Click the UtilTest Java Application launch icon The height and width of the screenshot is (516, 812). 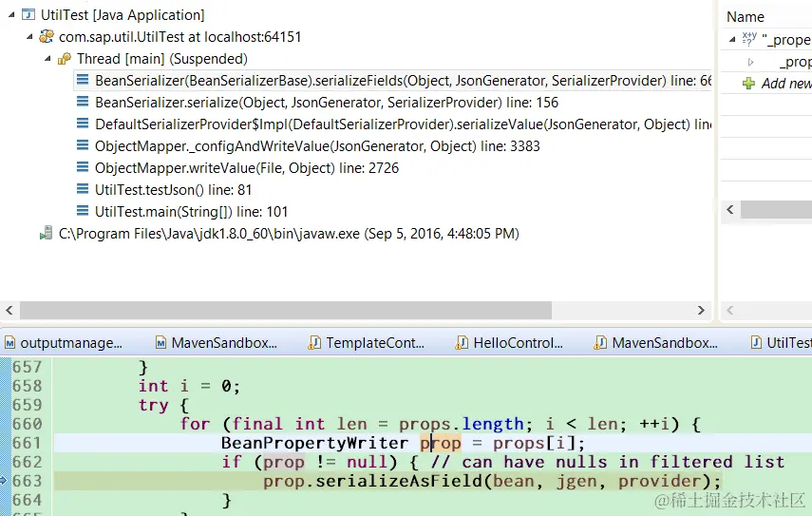click(28, 14)
